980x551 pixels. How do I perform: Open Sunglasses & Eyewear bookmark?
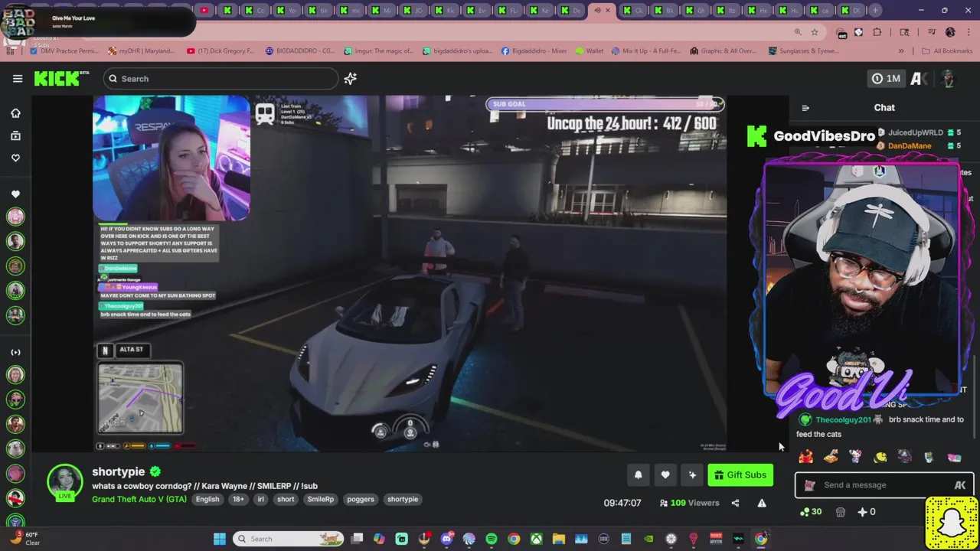pos(803,51)
